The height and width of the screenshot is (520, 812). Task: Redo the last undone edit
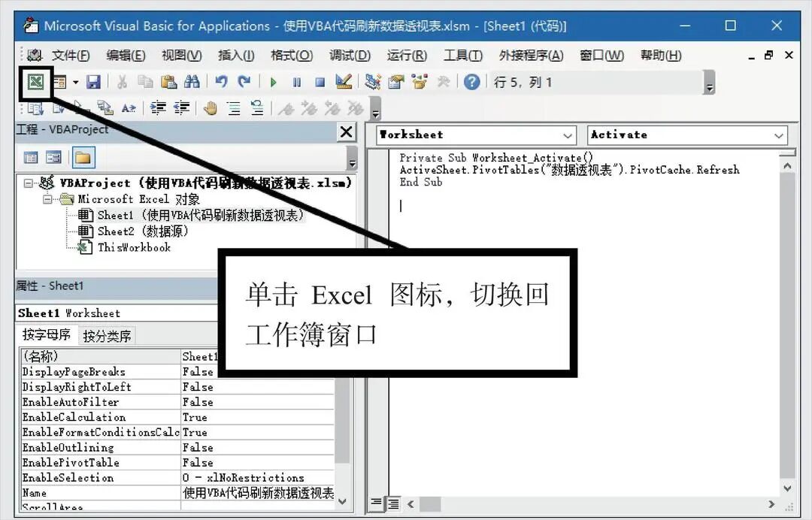coord(244,82)
